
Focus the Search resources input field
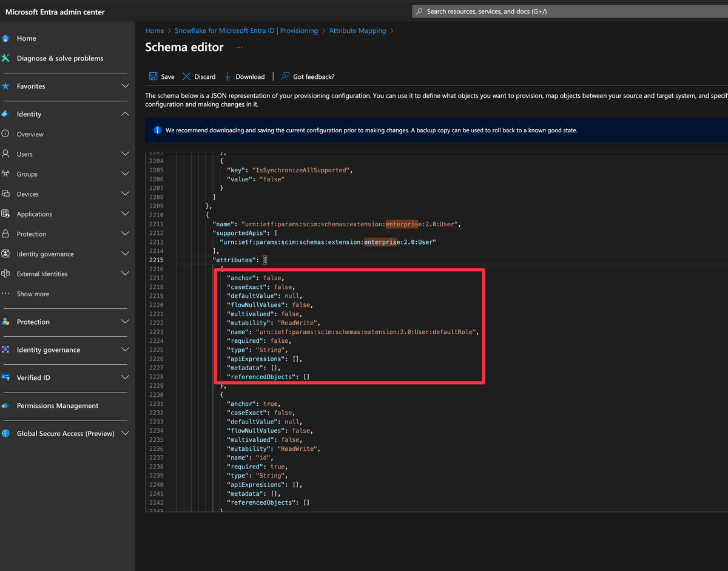(570, 12)
